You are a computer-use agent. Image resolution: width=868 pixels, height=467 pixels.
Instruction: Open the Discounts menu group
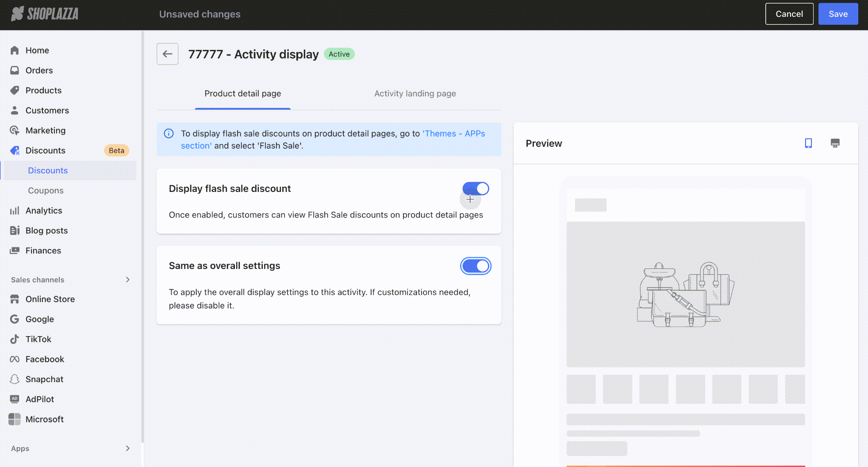pos(45,150)
